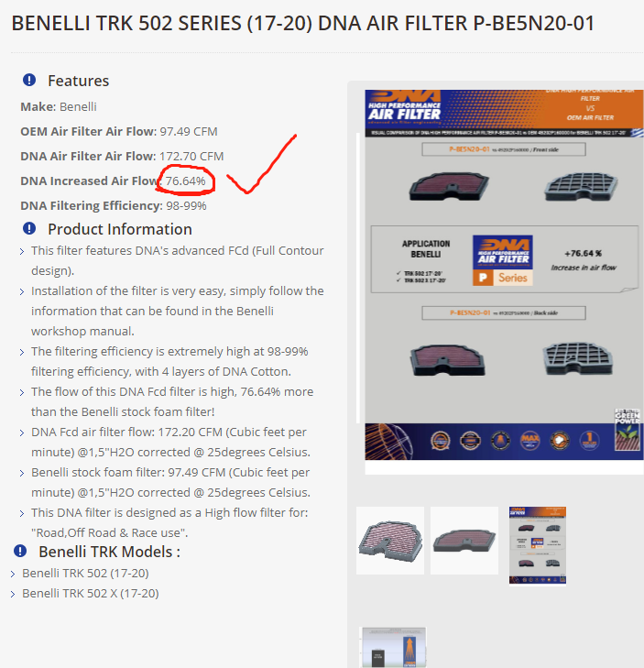Click the Benelli TRK Models info icon
This screenshot has height=668, width=644.
20,551
